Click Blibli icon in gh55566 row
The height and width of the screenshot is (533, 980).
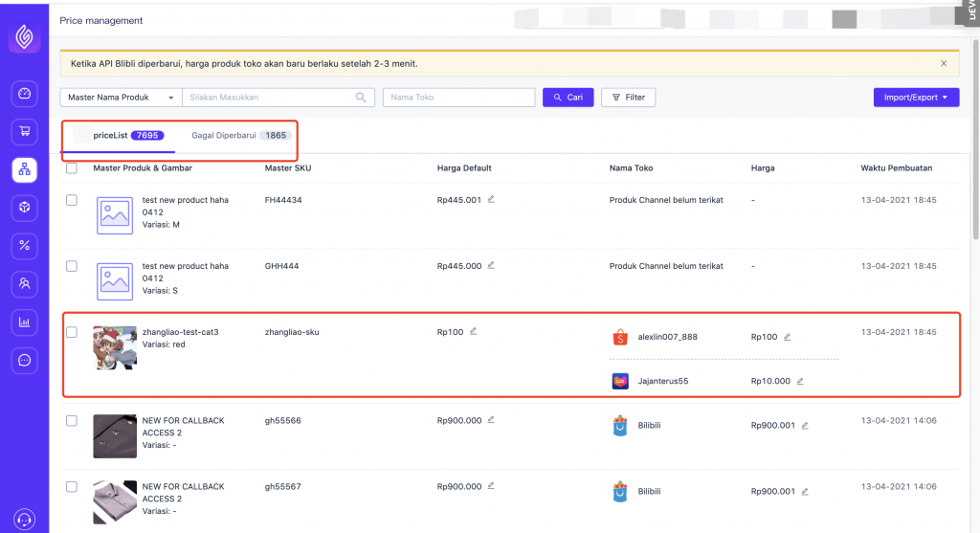620,426
